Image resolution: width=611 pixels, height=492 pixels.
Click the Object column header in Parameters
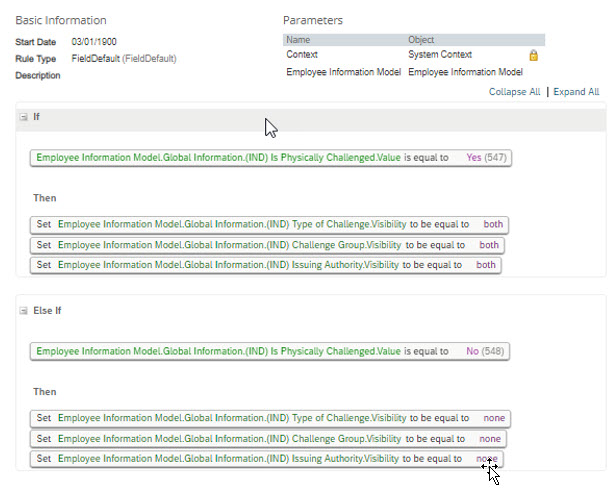click(x=421, y=40)
